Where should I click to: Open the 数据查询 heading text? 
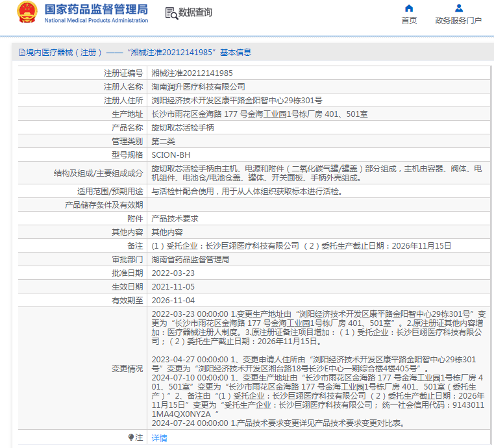click(195, 13)
